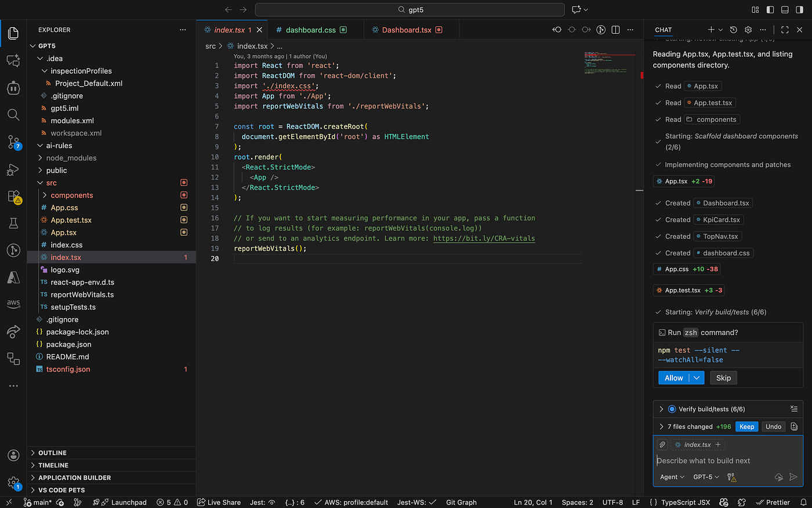Open editor More Actions ellipsis

630,30
